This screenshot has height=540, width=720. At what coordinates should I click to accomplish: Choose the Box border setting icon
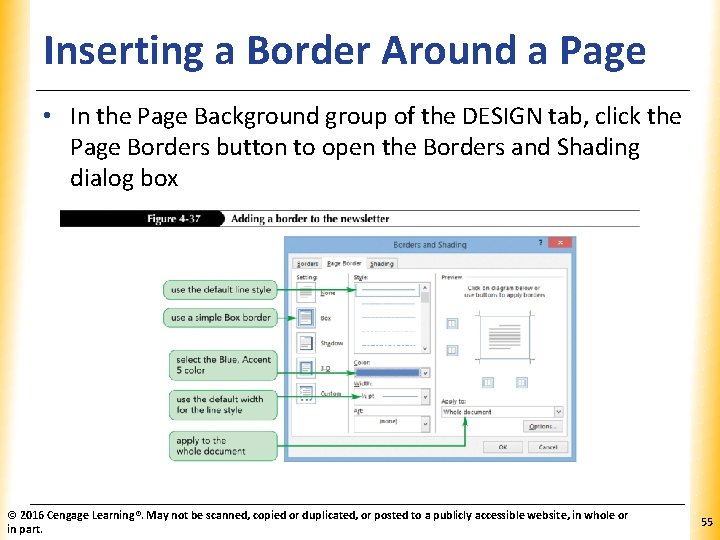pyautogui.click(x=306, y=318)
